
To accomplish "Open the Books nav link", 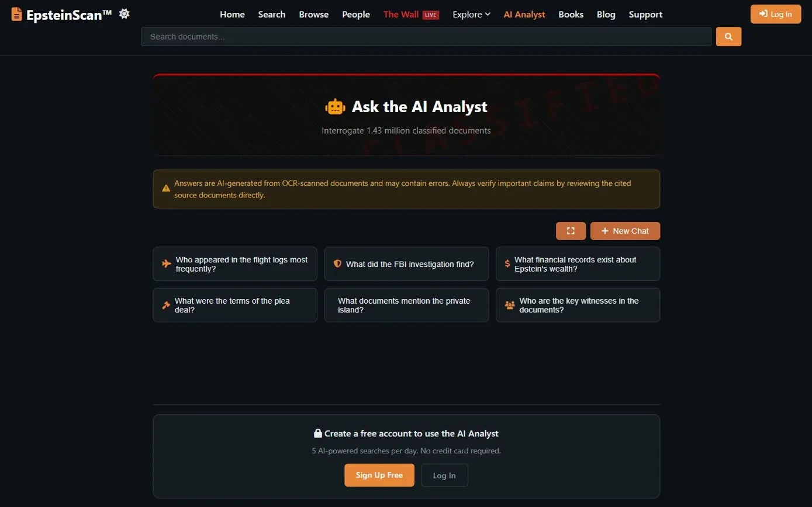I will (x=571, y=15).
